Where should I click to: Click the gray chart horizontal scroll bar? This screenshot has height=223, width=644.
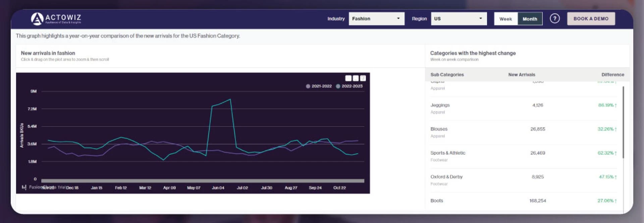(x=203, y=181)
